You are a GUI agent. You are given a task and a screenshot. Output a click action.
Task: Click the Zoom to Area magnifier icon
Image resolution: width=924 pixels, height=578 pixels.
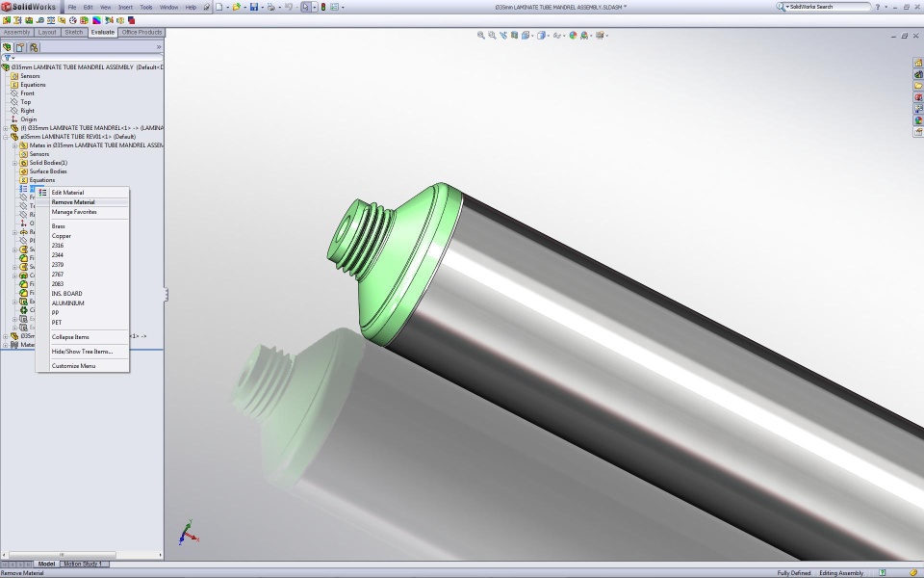click(492, 36)
